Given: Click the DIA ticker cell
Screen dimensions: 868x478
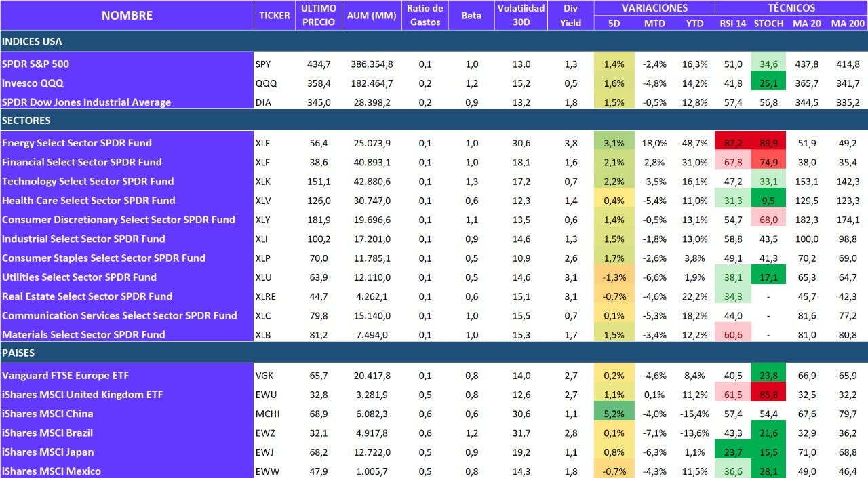Looking at the screenshot, I should click(275, 102).
